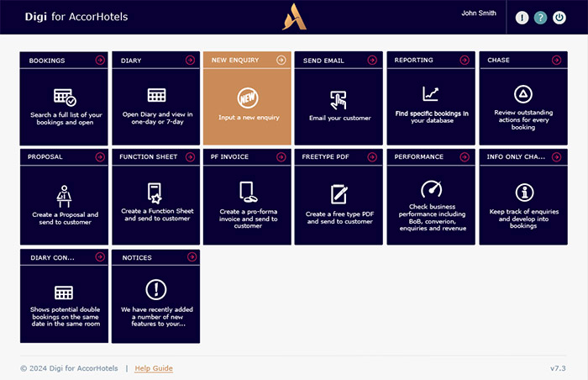Screen dimensions: 588x380
Task: Select the PF INVOICE tile title
Action: [x=229, y=157]
